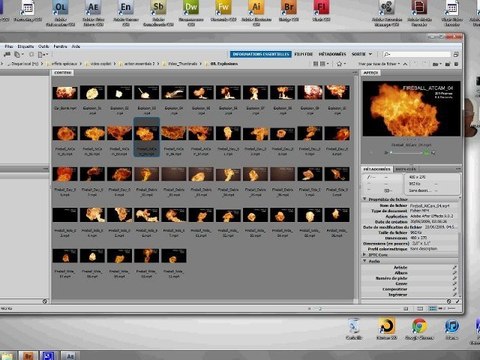Screen dimensions: 480x360
Task: Play the video in the Aperçu panel
Action: [386, 153]
